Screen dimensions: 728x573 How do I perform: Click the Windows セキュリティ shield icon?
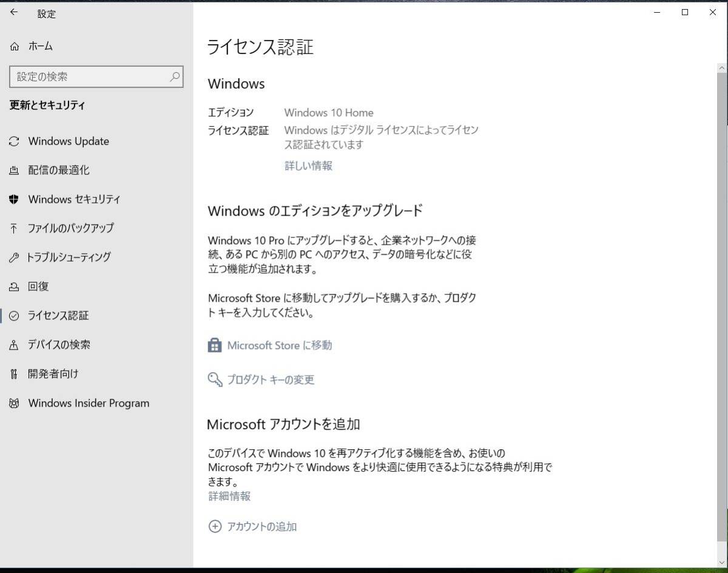click(x=14, y=199)
